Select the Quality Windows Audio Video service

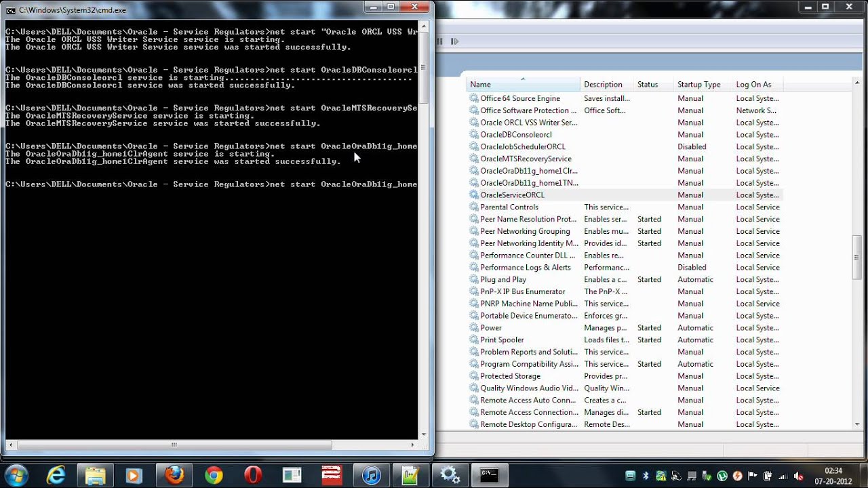625,388
